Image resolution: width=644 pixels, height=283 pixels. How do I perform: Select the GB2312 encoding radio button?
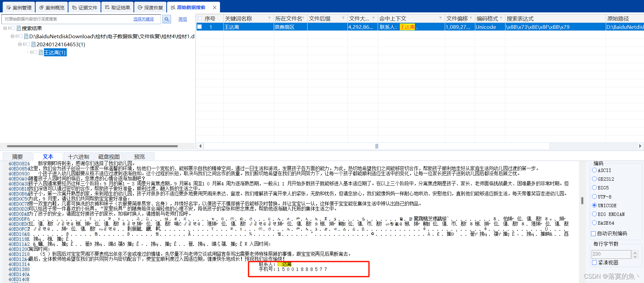click(x=594, y=179)
